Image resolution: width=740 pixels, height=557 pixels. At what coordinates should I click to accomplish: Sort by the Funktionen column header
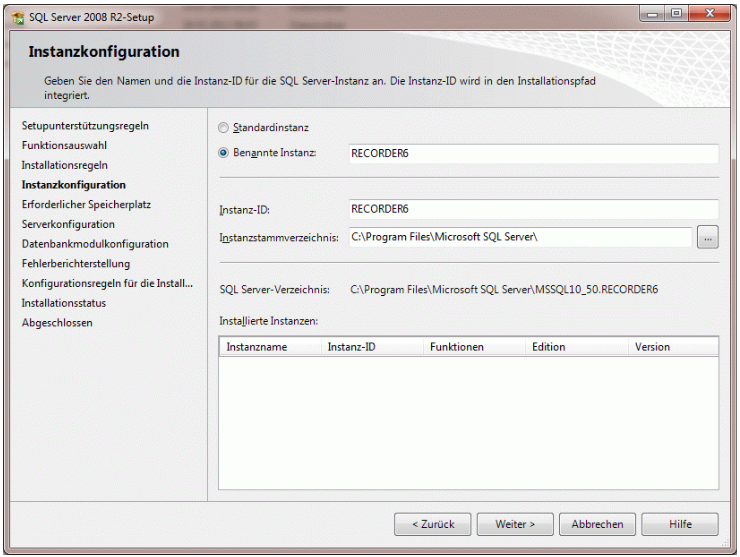[x=474, y=347]
